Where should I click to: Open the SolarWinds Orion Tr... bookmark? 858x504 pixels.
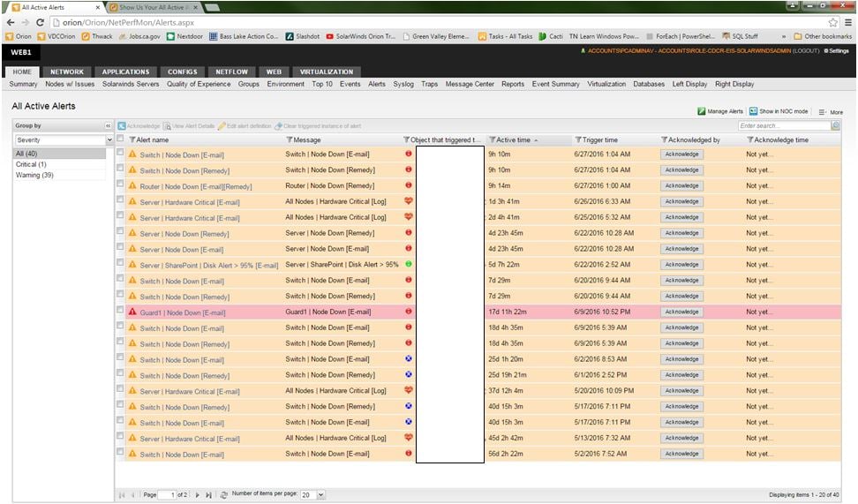click(361, 37)
